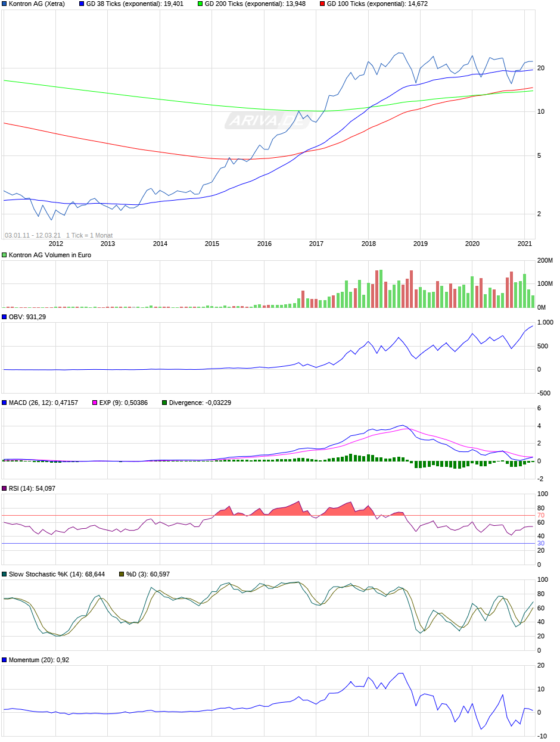
Task: Select 'EXP (9): 0,50386' label
Action: click(x=124, y=403)
